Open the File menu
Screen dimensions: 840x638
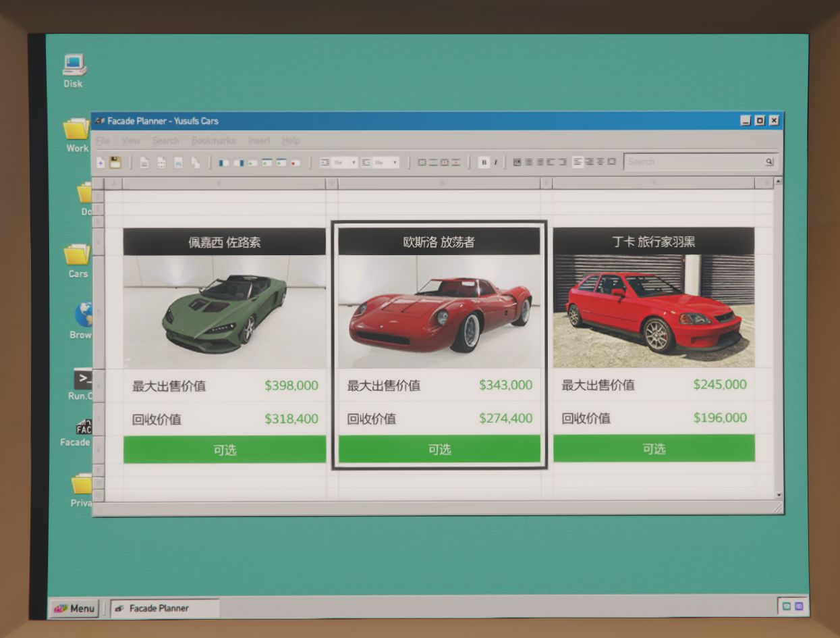(x=103, y=140)
